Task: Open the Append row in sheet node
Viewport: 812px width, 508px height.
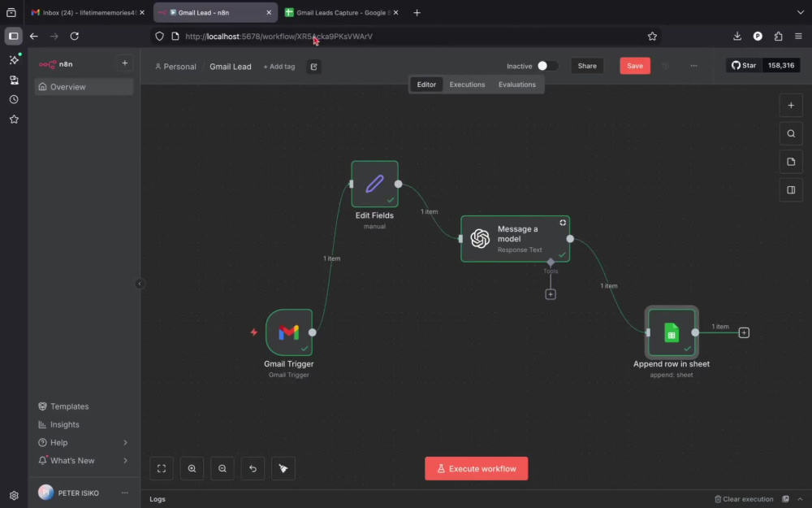Action: 672,332
